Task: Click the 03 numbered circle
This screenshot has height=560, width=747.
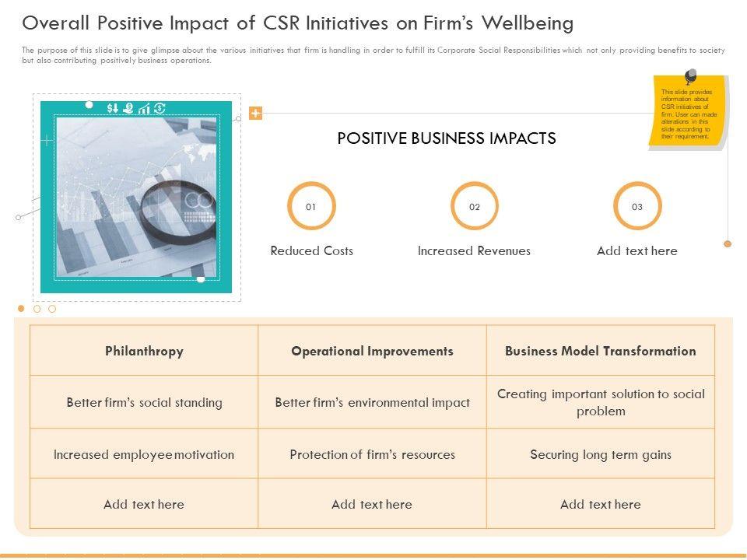Action: (x=637, y=207)
